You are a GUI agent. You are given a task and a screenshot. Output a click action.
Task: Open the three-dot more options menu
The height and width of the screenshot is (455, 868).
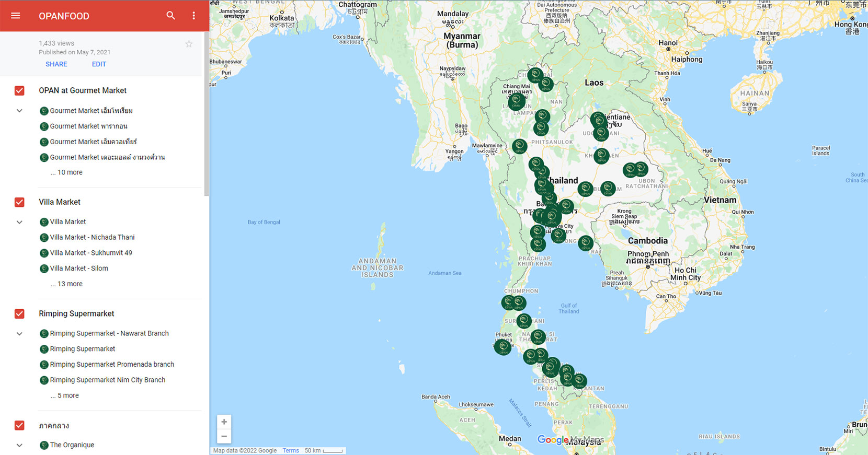click(x=193, y=16)
